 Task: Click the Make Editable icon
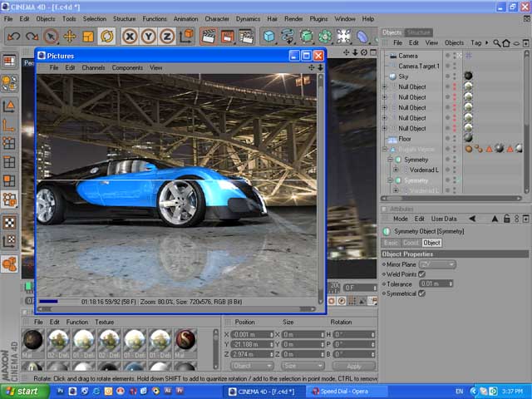[x=9, y=83]
